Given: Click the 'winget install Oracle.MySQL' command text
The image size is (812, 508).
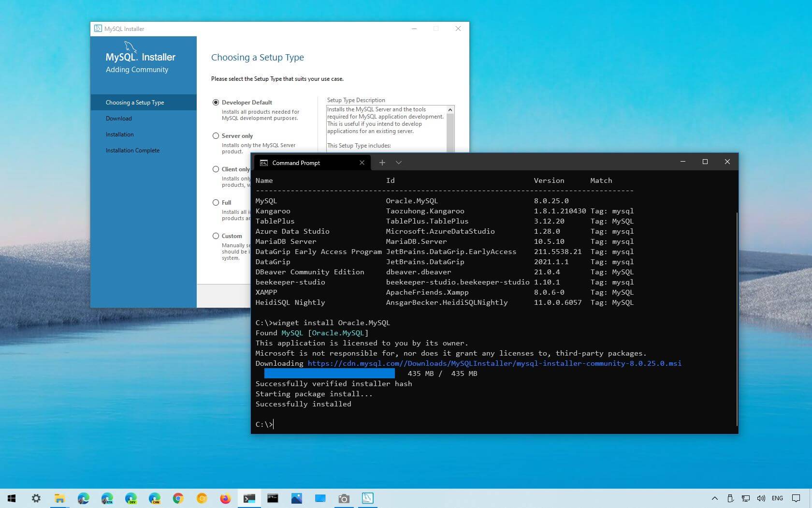Looking at the screenshot, I should [331, 323].
